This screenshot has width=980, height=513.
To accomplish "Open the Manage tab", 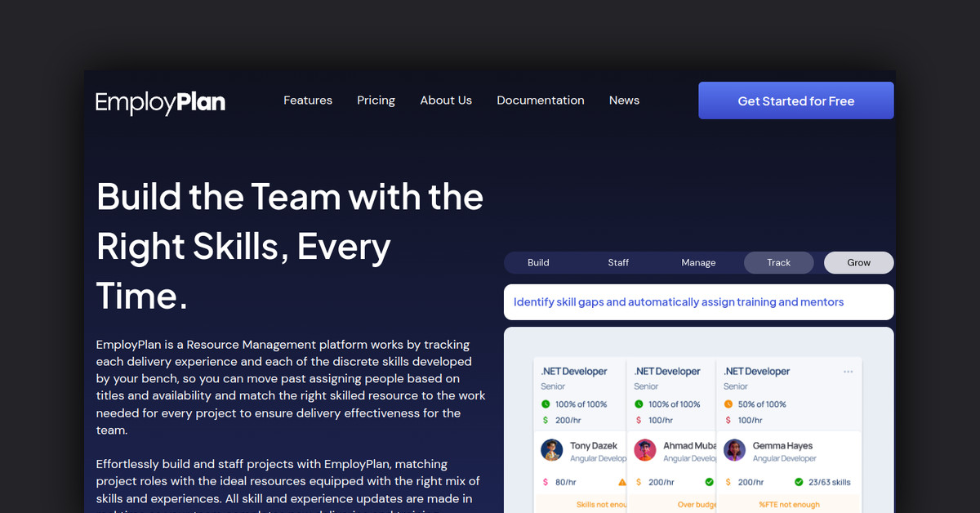I will click(x=698, y=262).
